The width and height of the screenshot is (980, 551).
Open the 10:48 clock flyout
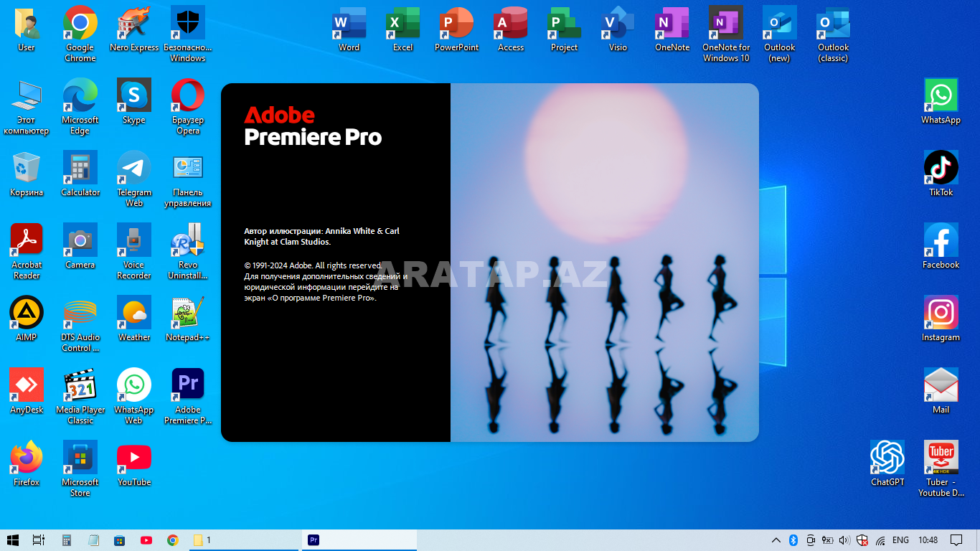pos(928,540)
